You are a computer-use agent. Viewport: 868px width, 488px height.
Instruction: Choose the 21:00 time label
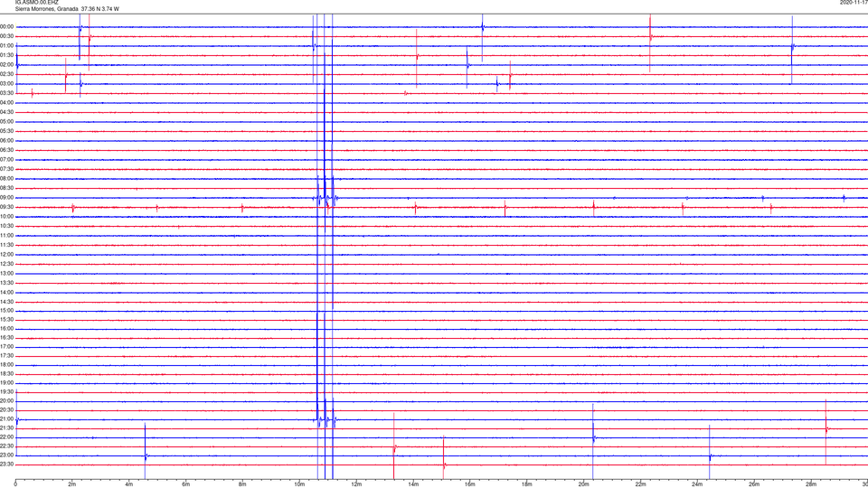tap(7, 419)
